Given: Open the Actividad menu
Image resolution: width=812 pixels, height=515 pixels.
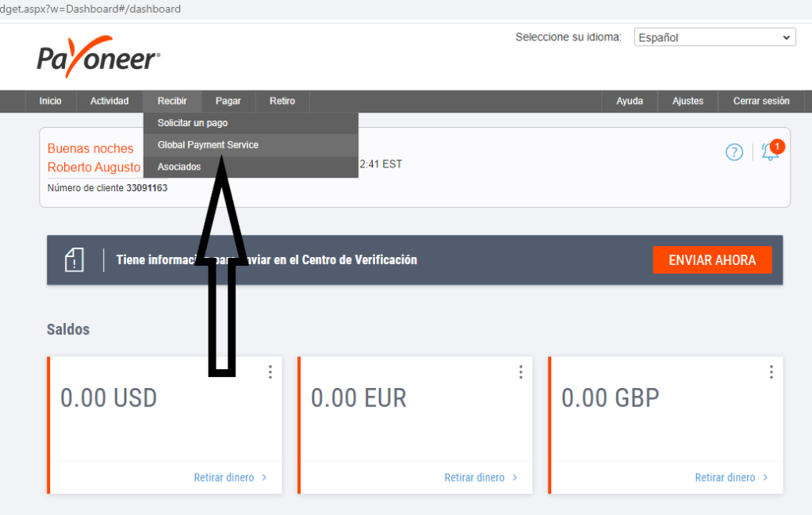Looking at the screenshot, I should click(x=109, y=101).
